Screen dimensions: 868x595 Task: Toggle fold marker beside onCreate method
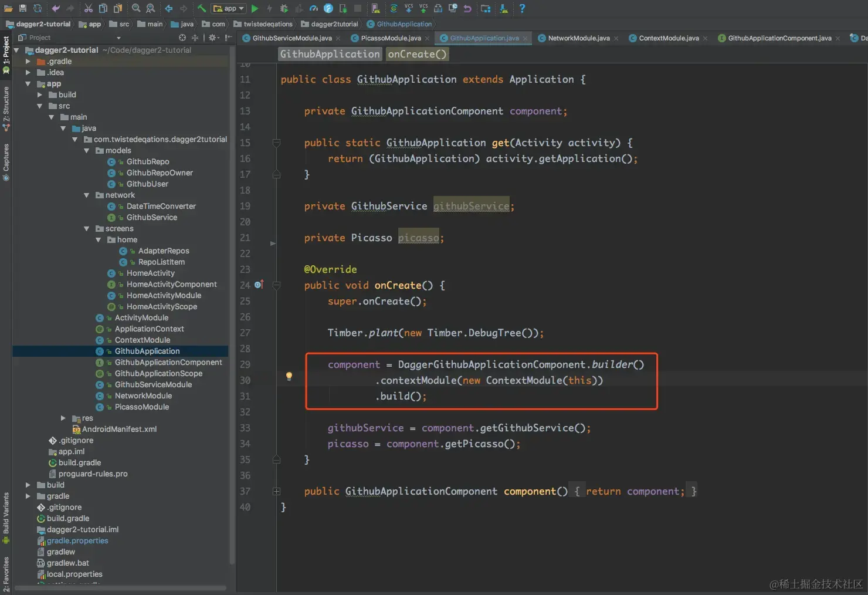(276, 285)
